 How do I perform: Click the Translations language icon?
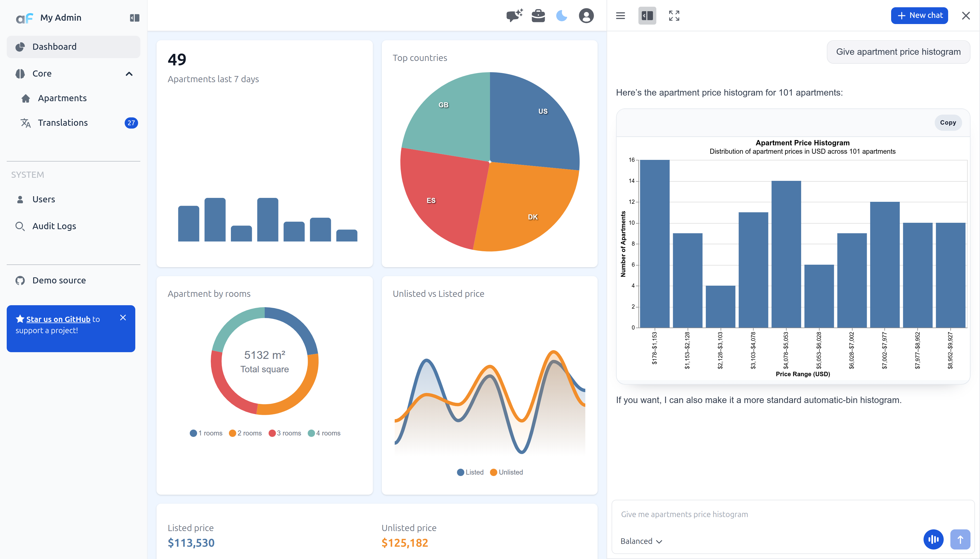tap(26, 123)
